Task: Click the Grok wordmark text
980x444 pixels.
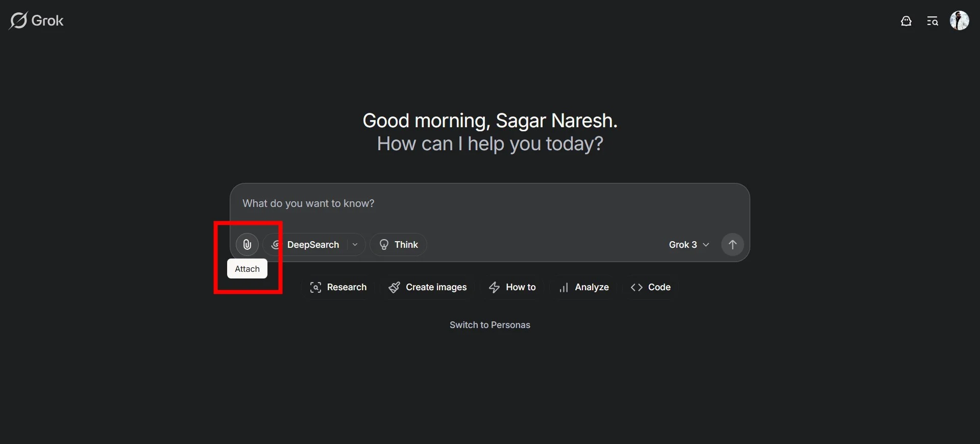Action: (x=47, y=20)
